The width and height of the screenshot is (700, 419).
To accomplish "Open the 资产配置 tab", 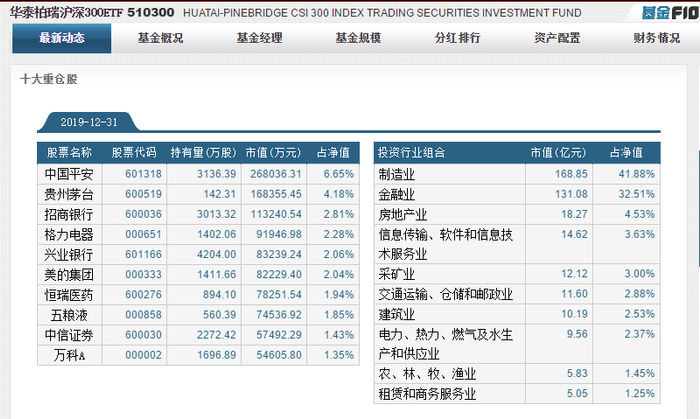I will point(557,38).
